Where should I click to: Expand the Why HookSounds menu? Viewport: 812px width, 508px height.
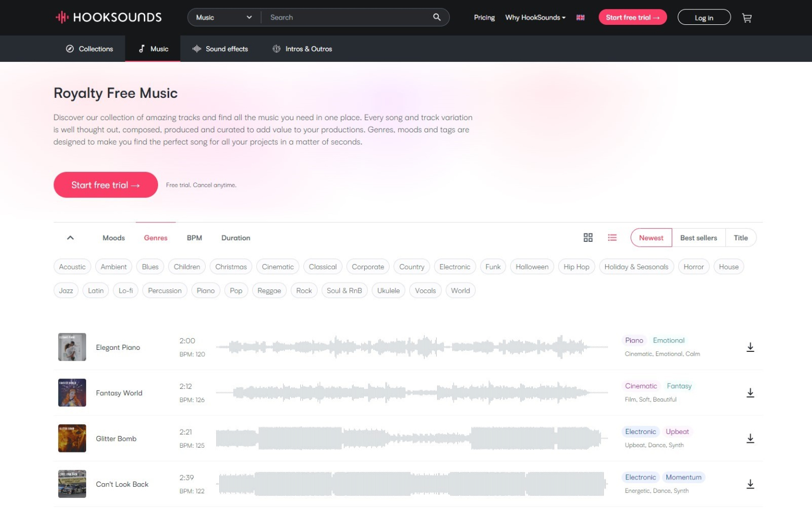click(535, 17)
